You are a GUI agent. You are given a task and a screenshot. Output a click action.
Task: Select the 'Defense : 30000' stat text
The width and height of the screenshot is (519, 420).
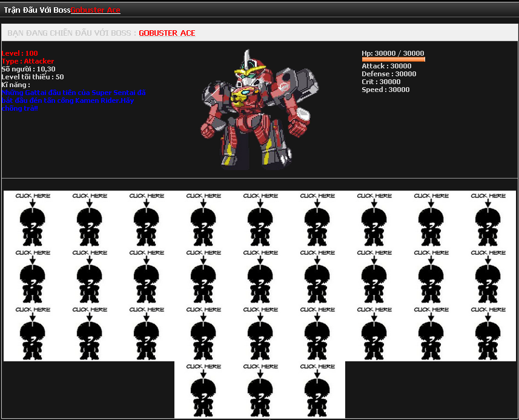click(389, 74)
